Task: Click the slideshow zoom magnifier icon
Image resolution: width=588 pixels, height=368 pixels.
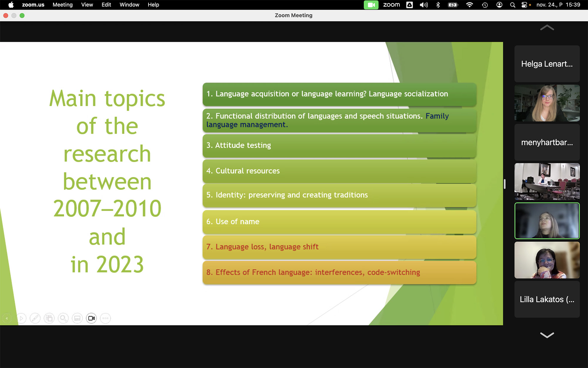Action: (63, 318)
